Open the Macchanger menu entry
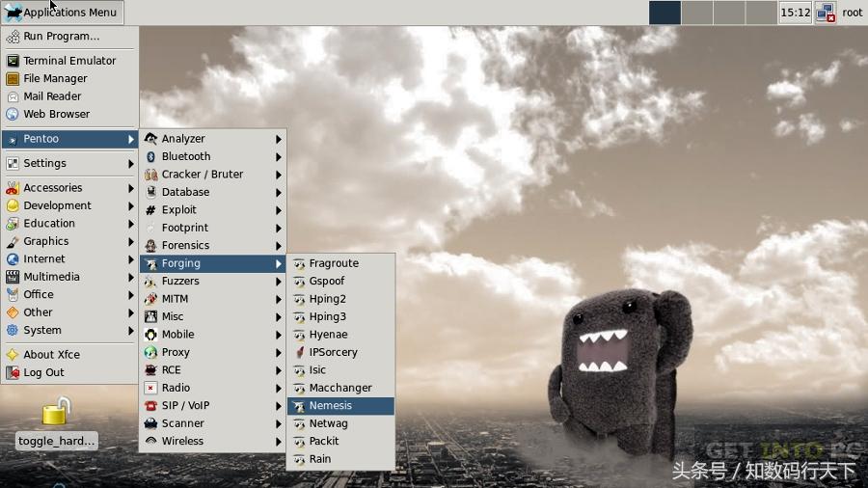 (339, 389)
